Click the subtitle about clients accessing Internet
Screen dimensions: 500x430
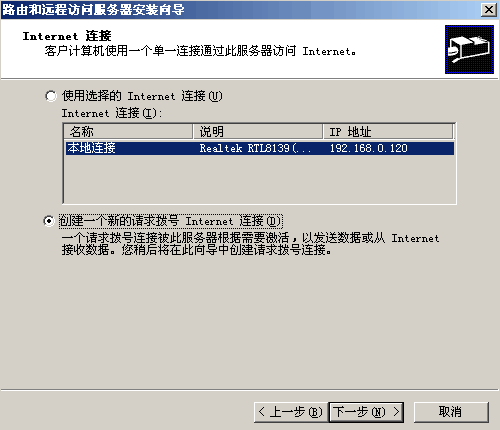click(x=200, y=51)
